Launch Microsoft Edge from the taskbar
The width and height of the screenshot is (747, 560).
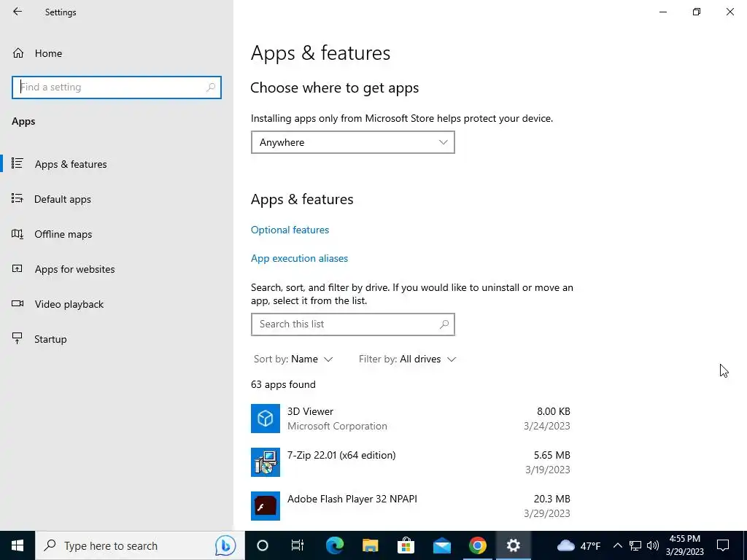pyautogui.click(x=334, y=545)
